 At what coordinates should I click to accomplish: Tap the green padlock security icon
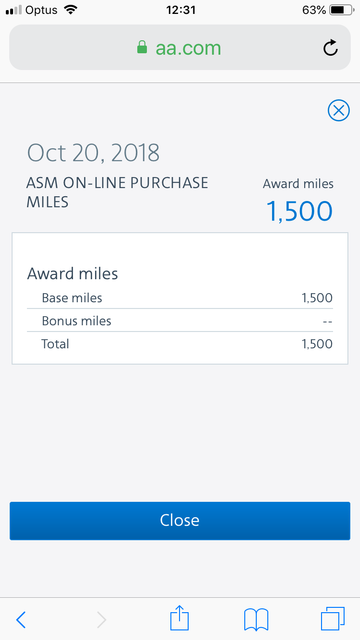point(142,47)
